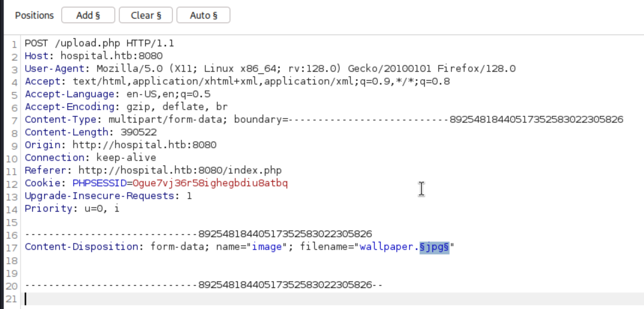
Task: Select the highlighted §jpg§ payload marker
Action: (434, 247)
